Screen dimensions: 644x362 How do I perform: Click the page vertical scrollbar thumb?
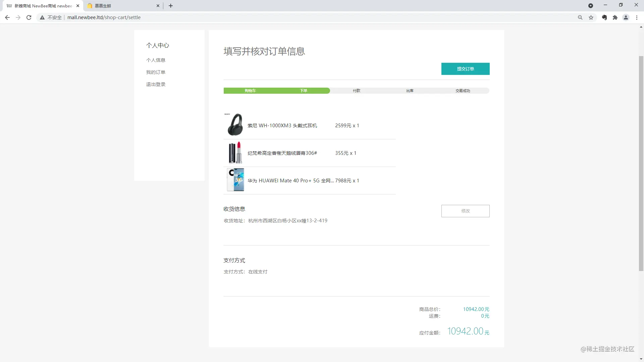tap(641, 164)
